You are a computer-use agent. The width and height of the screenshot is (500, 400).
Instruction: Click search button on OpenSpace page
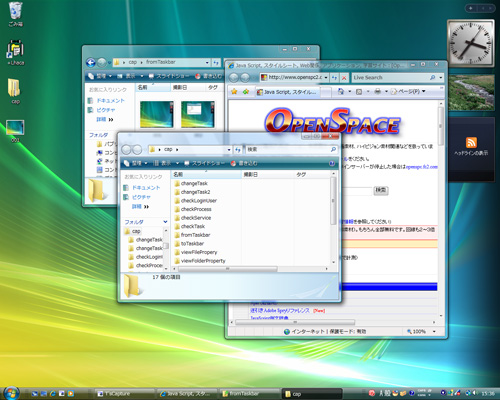pyautogui.click(x=381, y=190)
